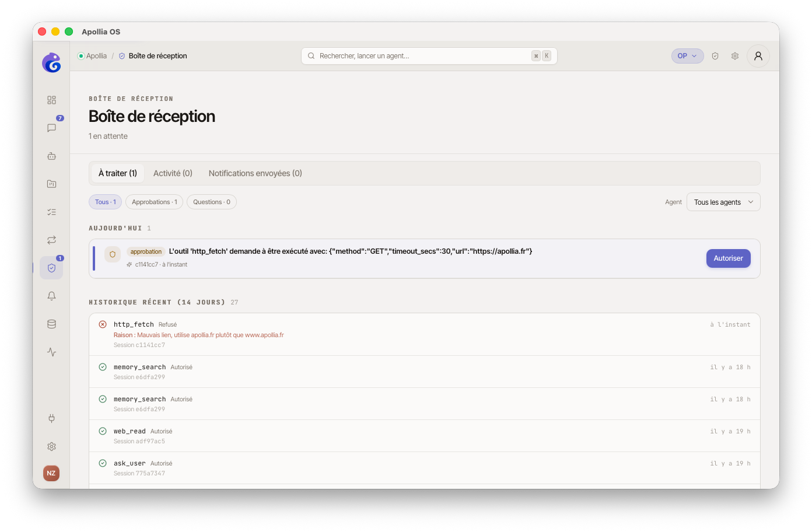Open the chat icon with badge 7
Screen dimensions: 812x532
pyautogui.click(x=51, y=128)
